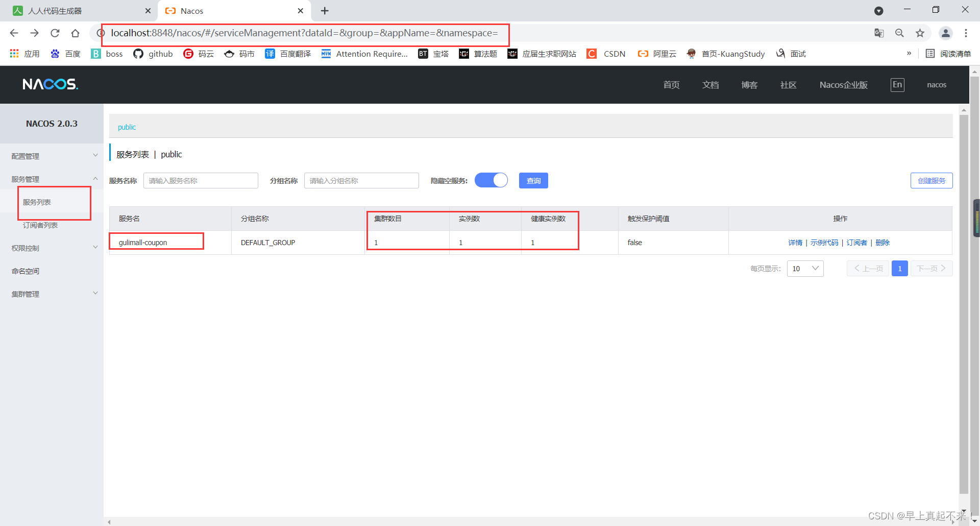Open the 宝塔 bookmark
Image resolution: width=980 pixels, height=526 pixels.
[433, 54]
